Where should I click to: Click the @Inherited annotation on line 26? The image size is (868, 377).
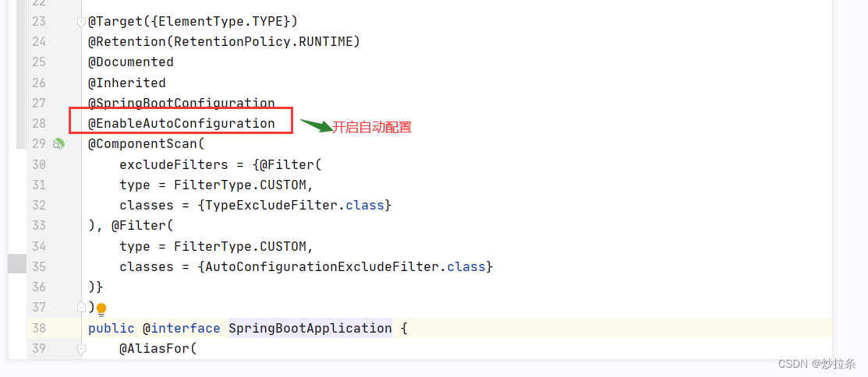pos(127,83)
